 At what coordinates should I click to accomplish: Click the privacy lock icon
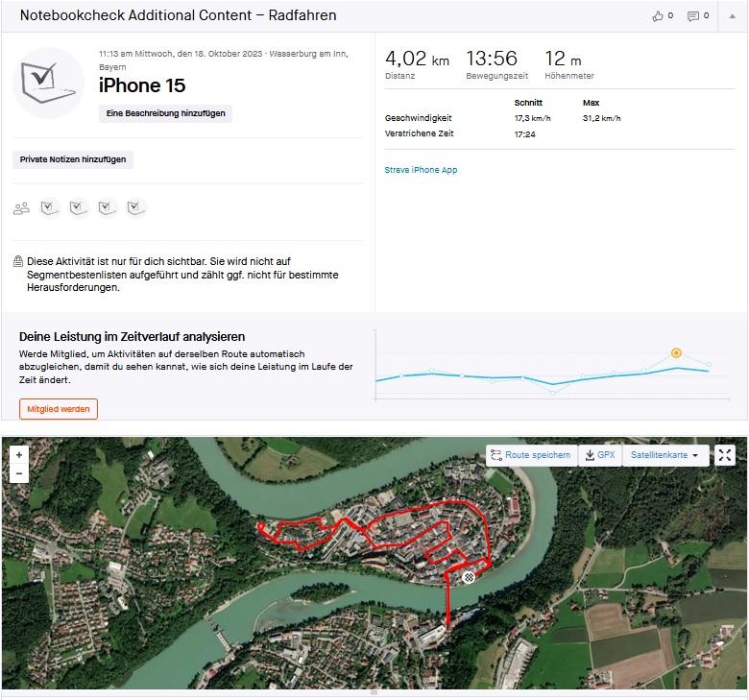click(x=18, y=261)
